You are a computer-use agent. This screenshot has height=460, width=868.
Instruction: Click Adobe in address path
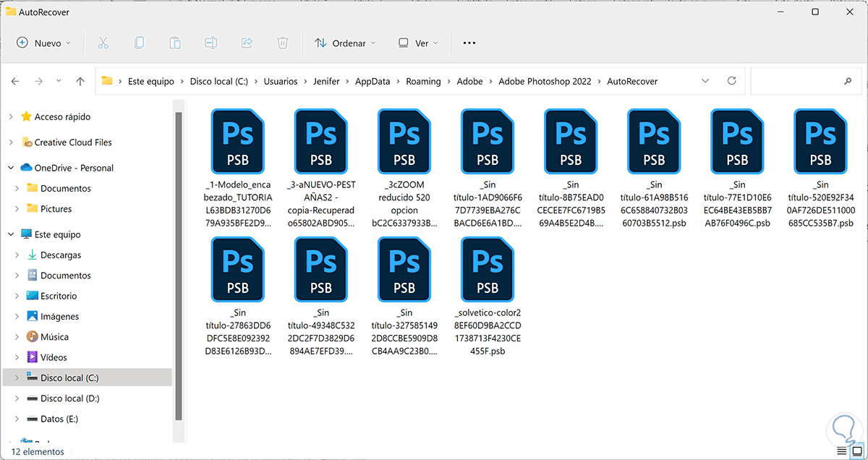(x=470, y=82)
